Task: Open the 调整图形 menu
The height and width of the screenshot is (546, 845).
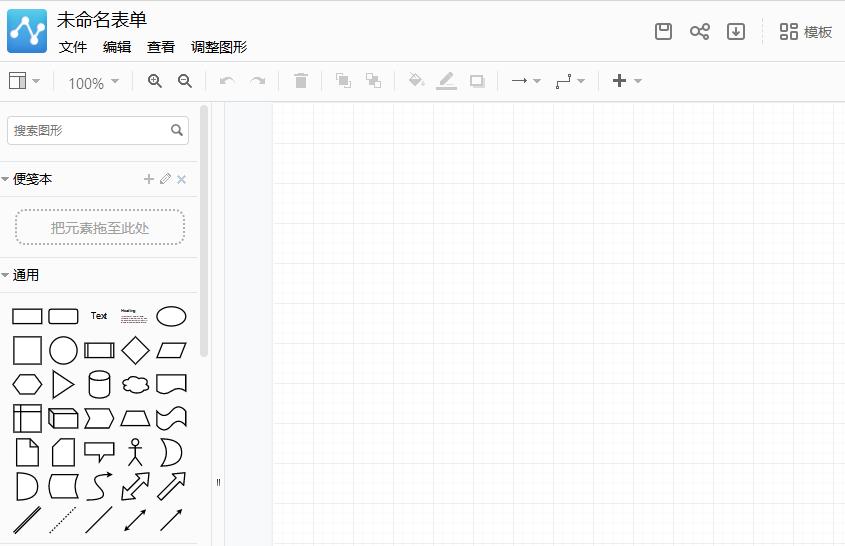Action: coord(219,47)
